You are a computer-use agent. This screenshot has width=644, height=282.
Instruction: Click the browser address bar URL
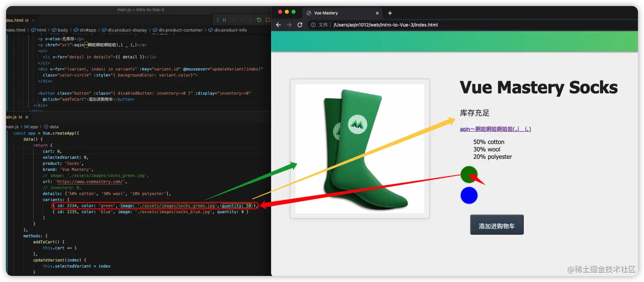point(385,25)
